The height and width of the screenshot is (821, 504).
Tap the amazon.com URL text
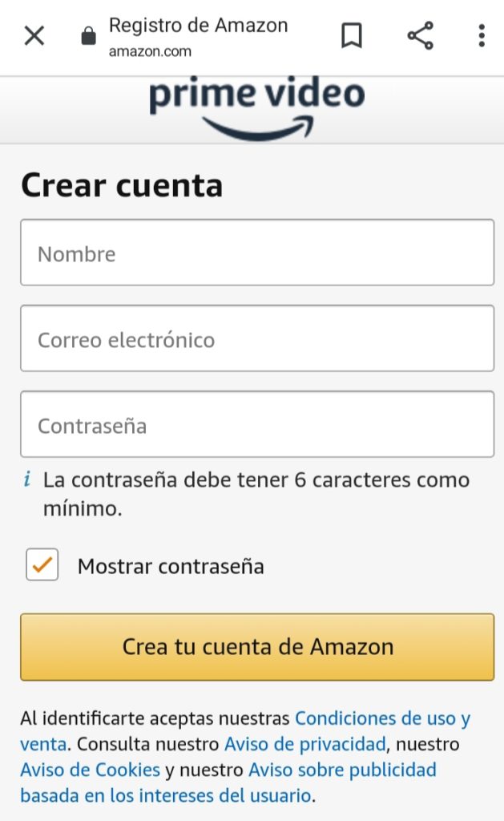150,51
